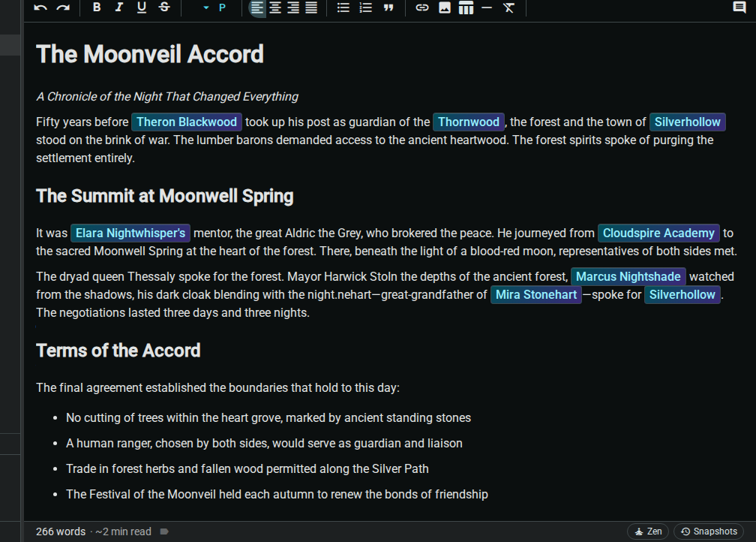Toggle italic formatting
756x542 pixels.
pyautogui.click(x=119, y=8)
